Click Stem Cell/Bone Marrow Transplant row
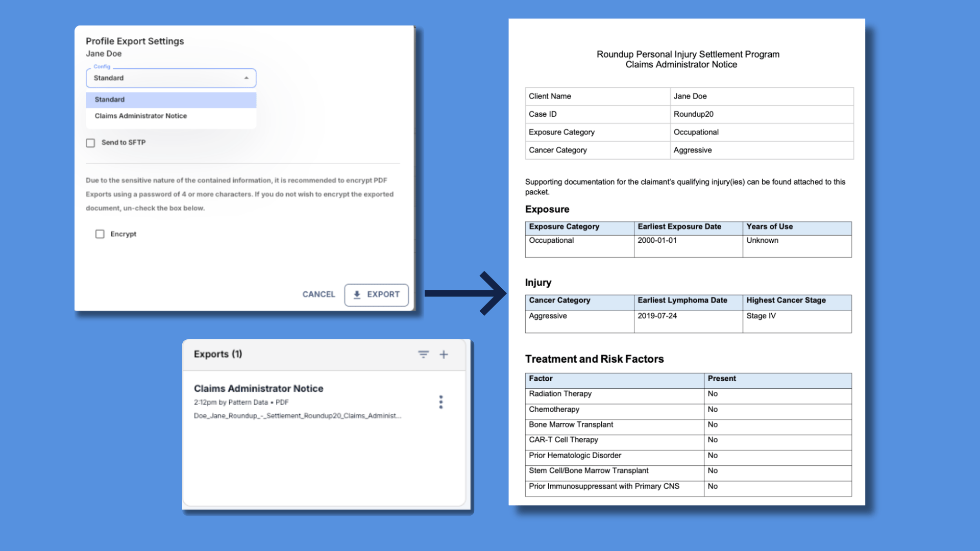The width and height of the screenshot is (980, 551). 688,473
